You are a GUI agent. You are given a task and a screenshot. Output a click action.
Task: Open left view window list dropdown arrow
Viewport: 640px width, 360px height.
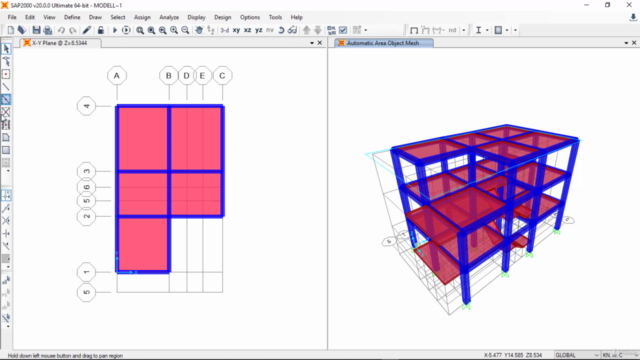(312, 43)
